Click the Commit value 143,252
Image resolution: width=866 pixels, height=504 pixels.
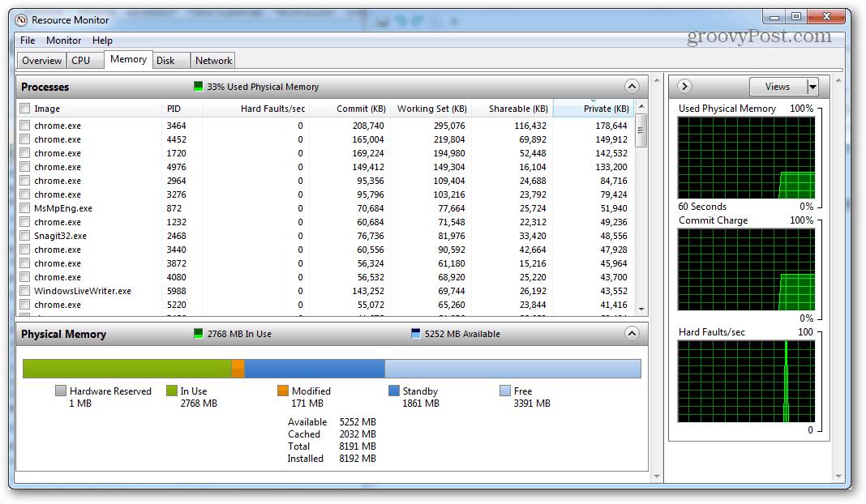368,291
